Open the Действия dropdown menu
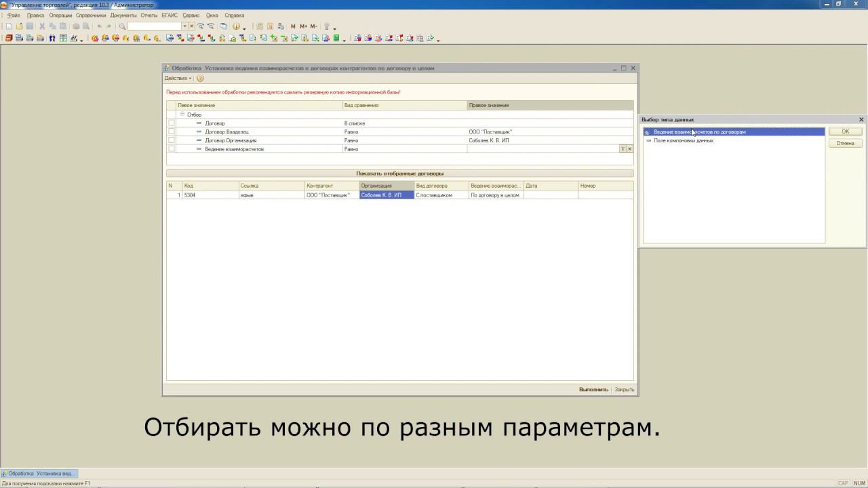Screen dimensions: 868x488 coord(178,79)
